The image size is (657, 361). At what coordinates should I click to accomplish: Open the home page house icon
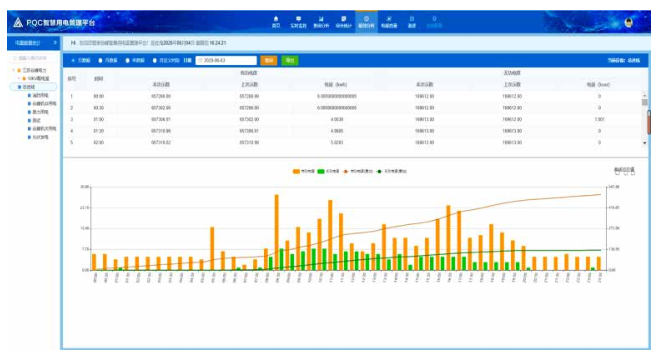pos(276,19)
